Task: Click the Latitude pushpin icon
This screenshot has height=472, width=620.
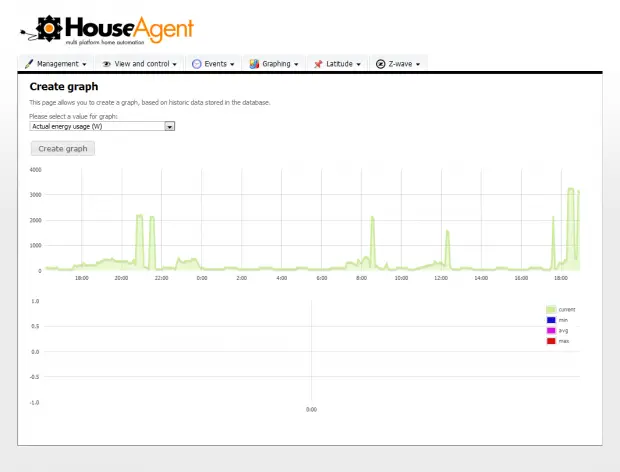Action: tap(318, 64)
